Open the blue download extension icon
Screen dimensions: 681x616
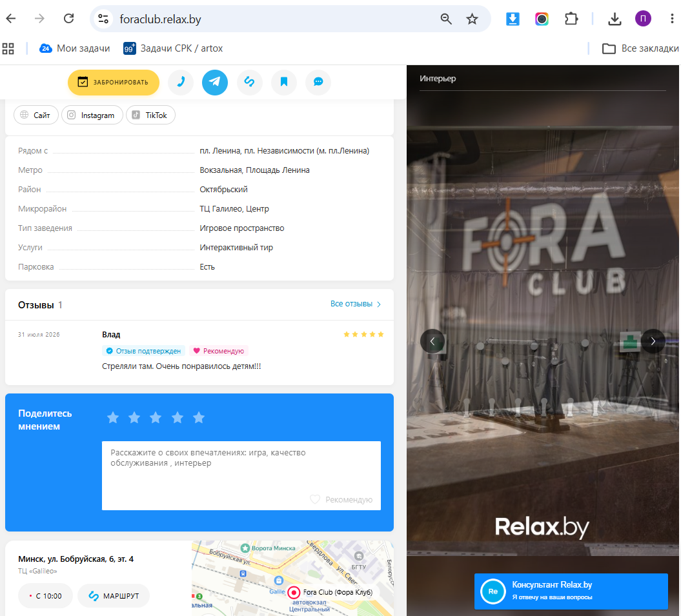513,19
